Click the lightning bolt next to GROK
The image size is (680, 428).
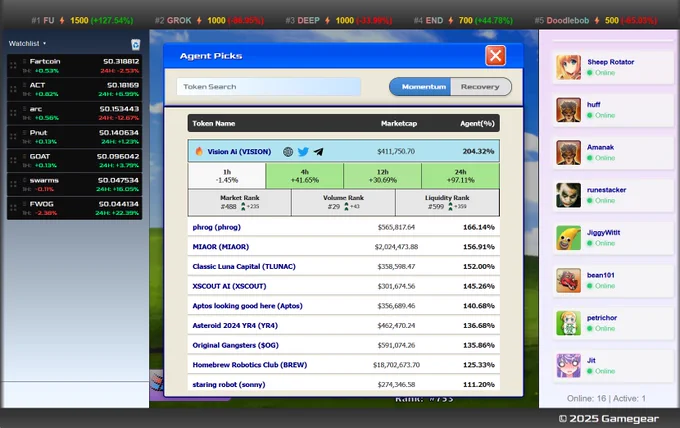click(x=199, y=20)
